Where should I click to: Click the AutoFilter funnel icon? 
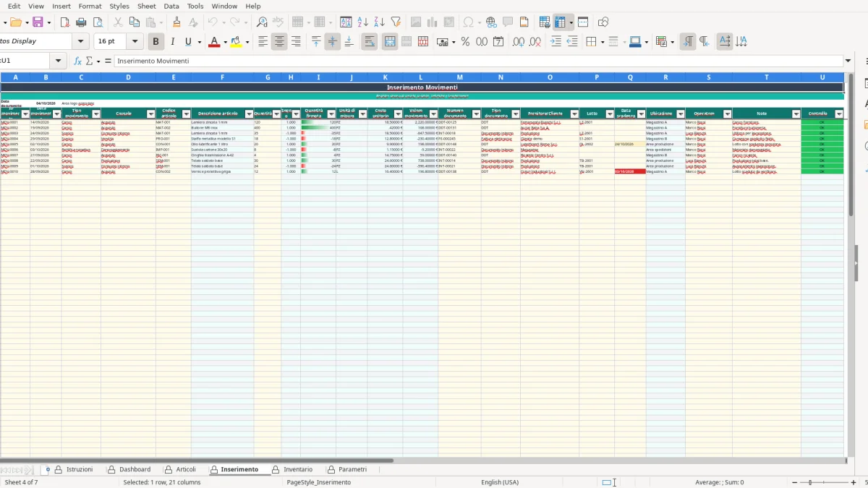click(396, 22)
